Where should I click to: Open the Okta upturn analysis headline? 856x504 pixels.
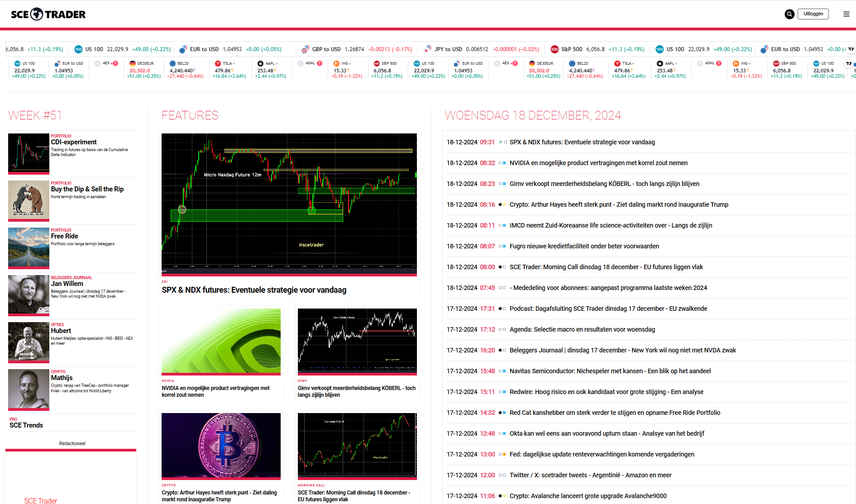[607, 433]
